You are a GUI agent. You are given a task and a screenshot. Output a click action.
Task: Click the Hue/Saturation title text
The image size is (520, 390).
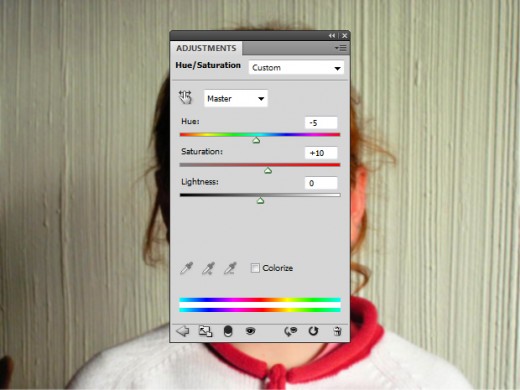coord(208,65)
